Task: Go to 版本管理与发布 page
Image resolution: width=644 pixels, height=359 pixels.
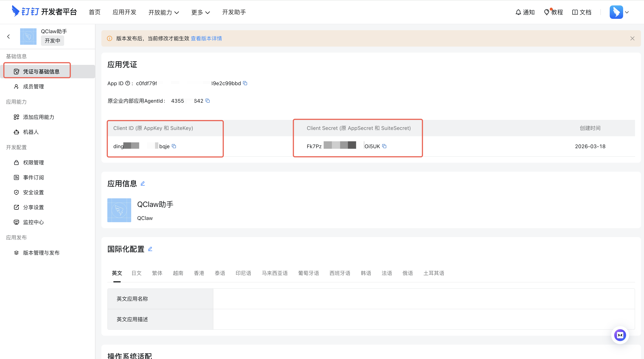Action: tap(41, 253)
